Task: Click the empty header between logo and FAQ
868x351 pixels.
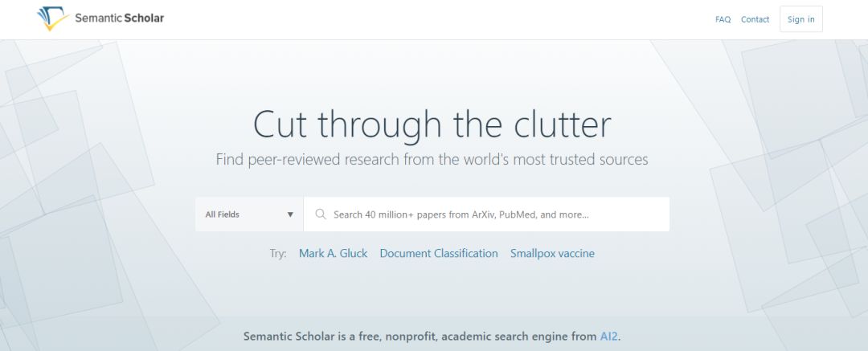Action: (x=437, y=19)
